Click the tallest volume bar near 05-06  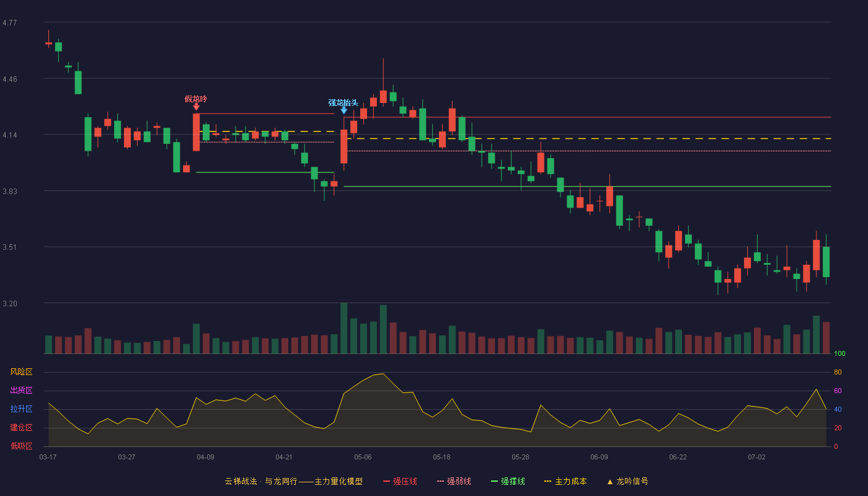[343, 328]
